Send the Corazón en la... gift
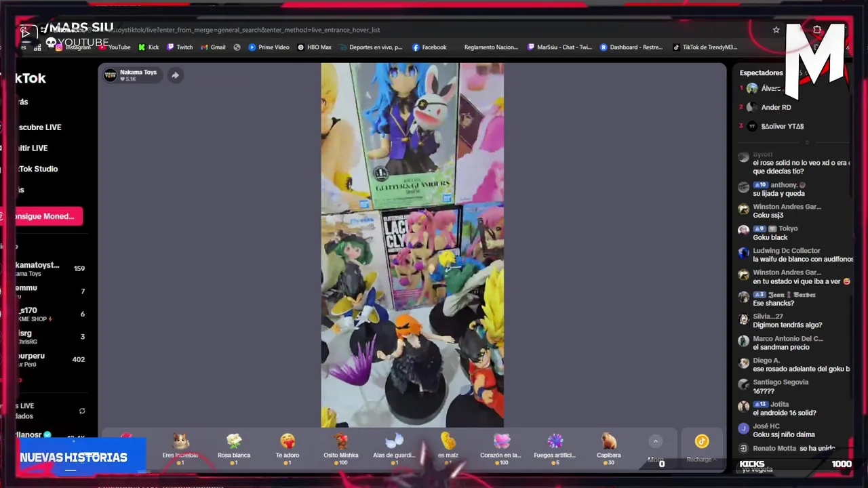This screenshot has height=488, width=868. (x=501, y=449)
